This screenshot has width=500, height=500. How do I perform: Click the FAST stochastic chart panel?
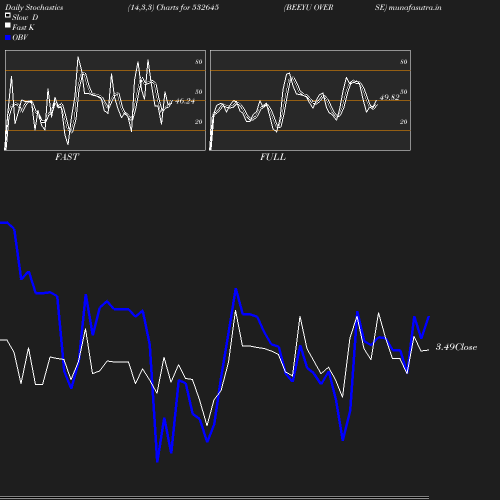coord(105,100)
